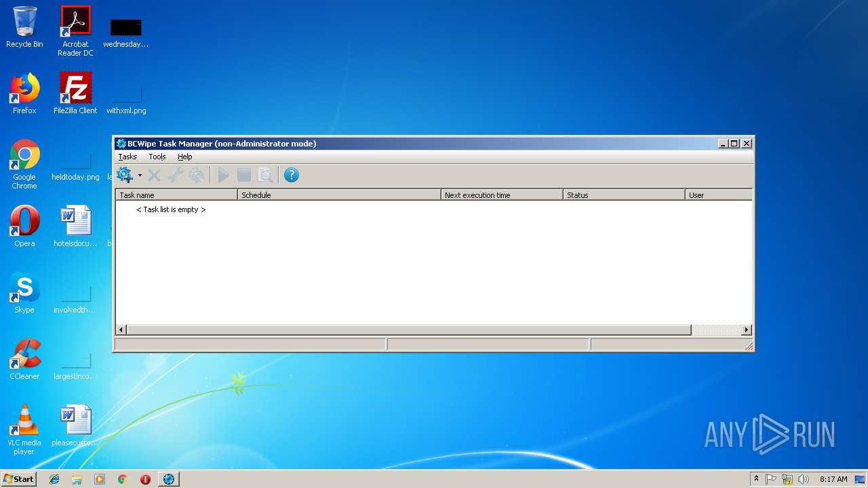Click the Delete task X icon
The image size is (868, 488).
coord(154,175)
